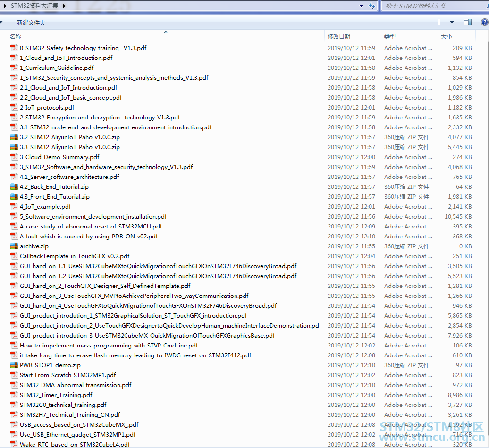The width and height of the screenshot is (489, 448).
Task: Select How_to_impelement_mass_programming_with_STVP_CmdLine.pdf
Action: [109, 346]
